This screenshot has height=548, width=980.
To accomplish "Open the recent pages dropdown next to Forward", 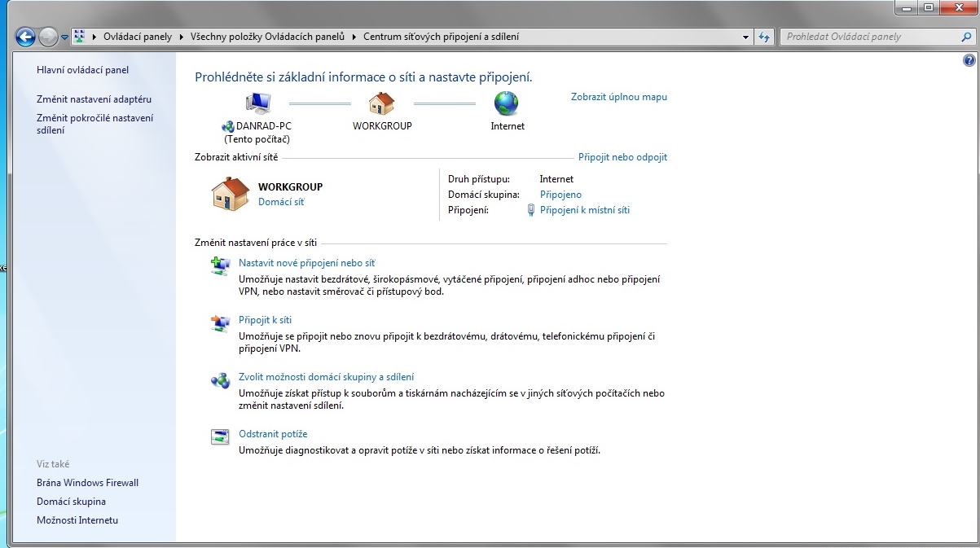I will point(64,37).
